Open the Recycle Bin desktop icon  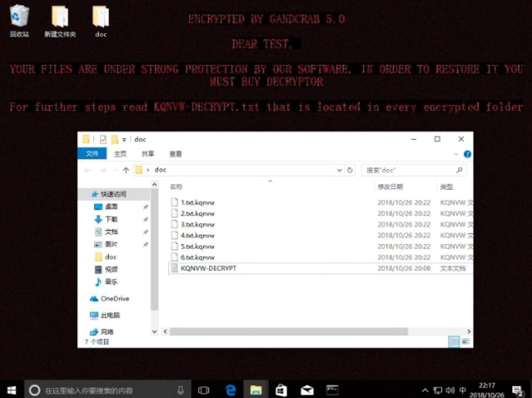coord(19,22)
